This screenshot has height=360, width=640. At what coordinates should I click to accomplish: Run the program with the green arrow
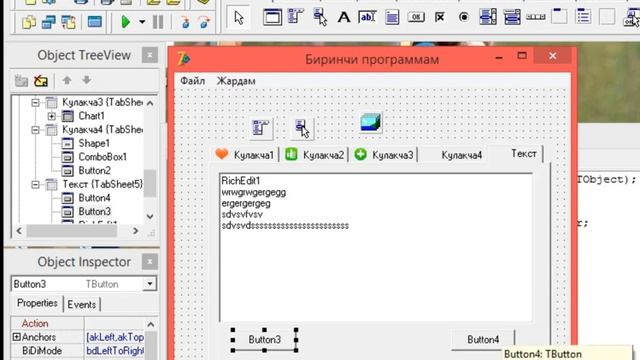[126, 22]
